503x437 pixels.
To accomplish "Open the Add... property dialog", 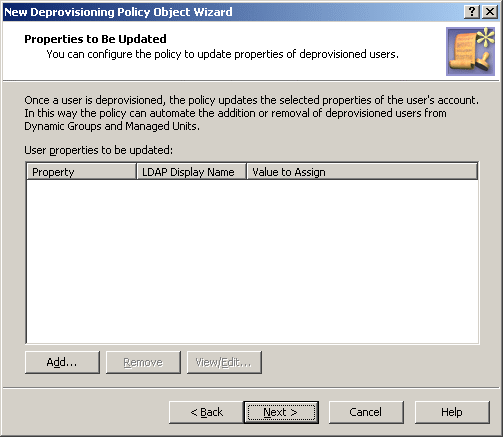I will (x=62, y=362).
